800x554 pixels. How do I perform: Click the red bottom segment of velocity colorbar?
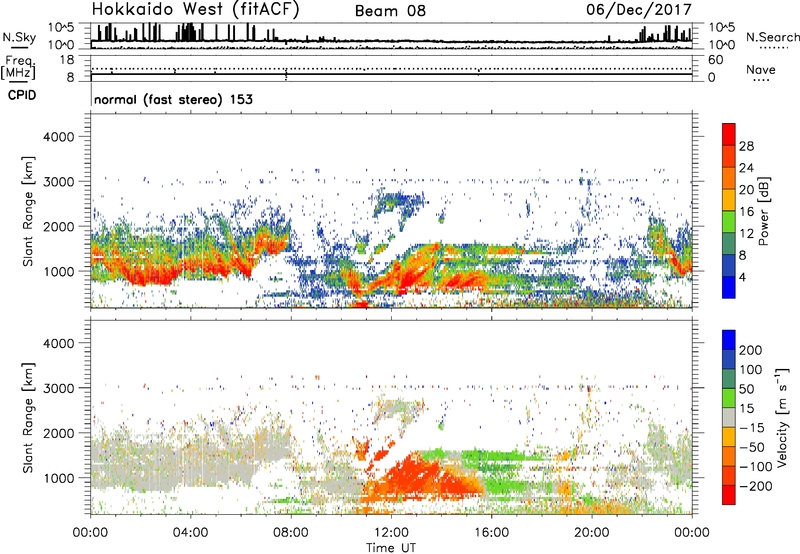tap(729, 495)
